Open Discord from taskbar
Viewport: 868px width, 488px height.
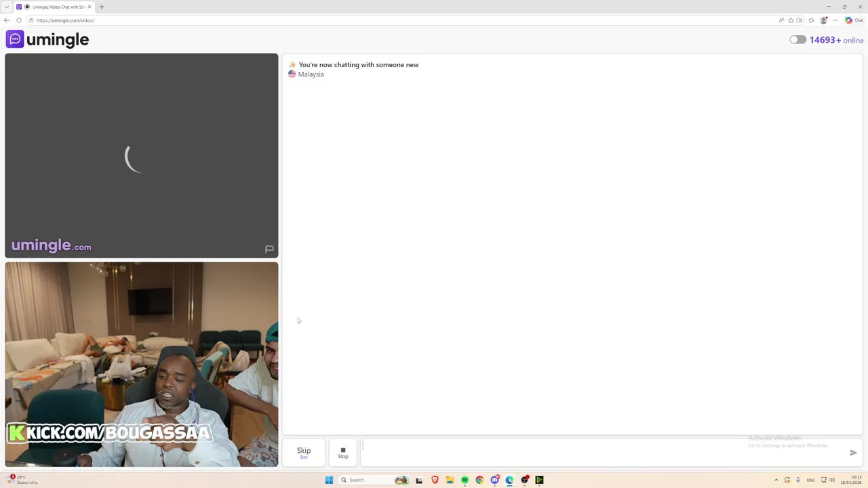pos(494,480)
